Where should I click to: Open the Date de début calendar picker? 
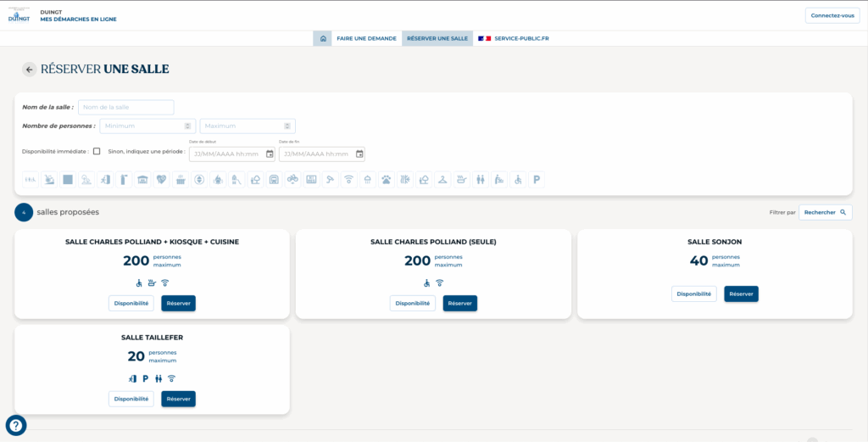click(x=270, y=154)
